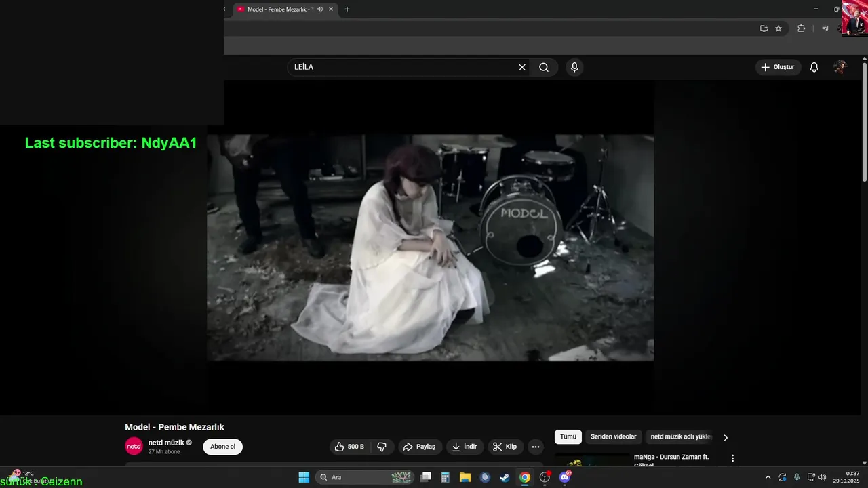
Task: Open the Chrome extensions puzzle icon
Action: tap(801, 28)
